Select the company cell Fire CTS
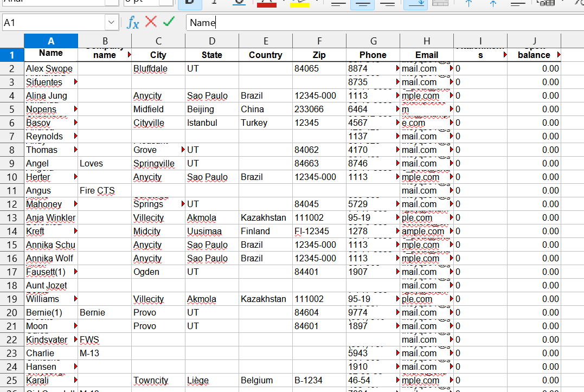Viewport: 584px width, 392px height. [x=105, y=191]
